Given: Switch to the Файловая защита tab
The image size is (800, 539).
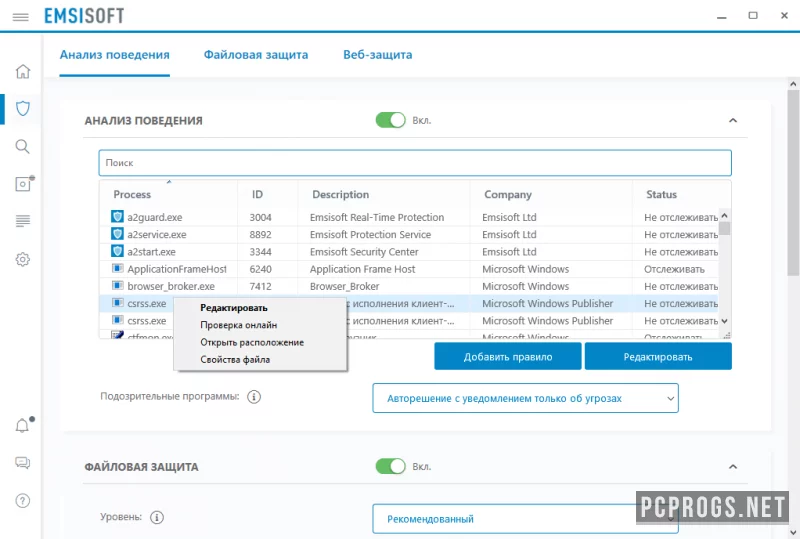Looking at the screenshot, I should [x=256, y=55].
